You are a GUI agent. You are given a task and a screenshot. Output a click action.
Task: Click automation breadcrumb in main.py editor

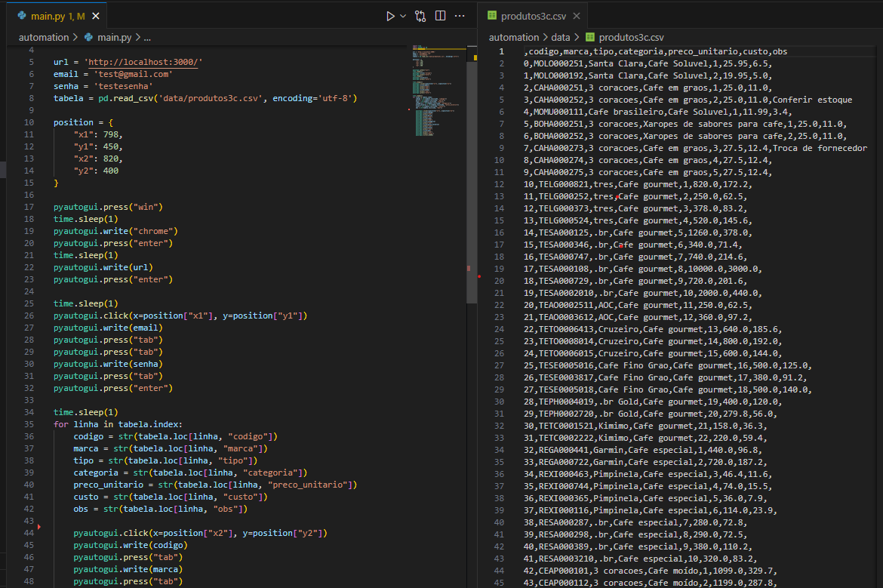(x=43, y=37)
